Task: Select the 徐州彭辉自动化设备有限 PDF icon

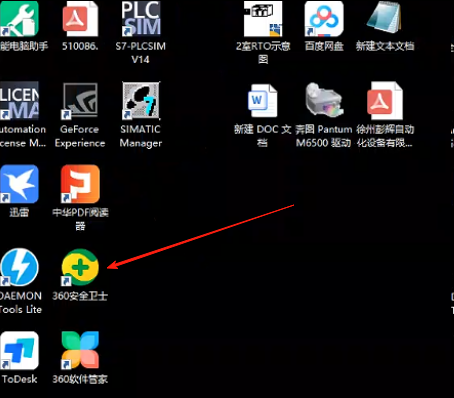Action: point(384,101)
